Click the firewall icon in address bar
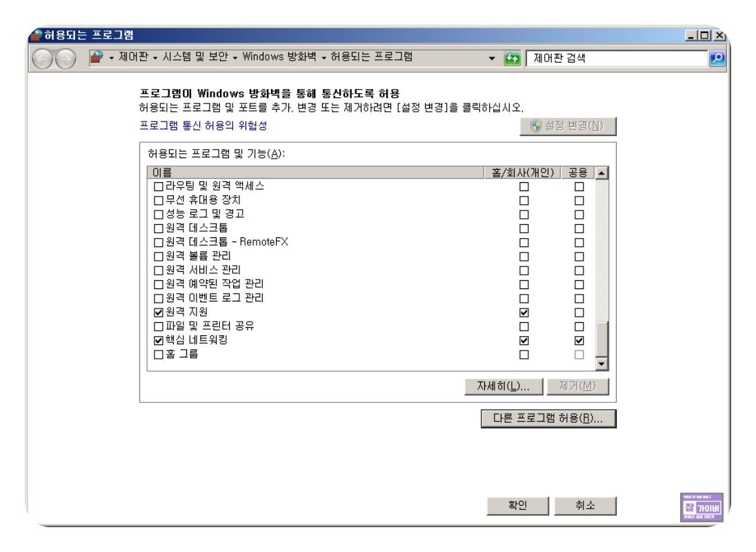The width and height of the screenshot is (756, 552). [x=97, y=57]
